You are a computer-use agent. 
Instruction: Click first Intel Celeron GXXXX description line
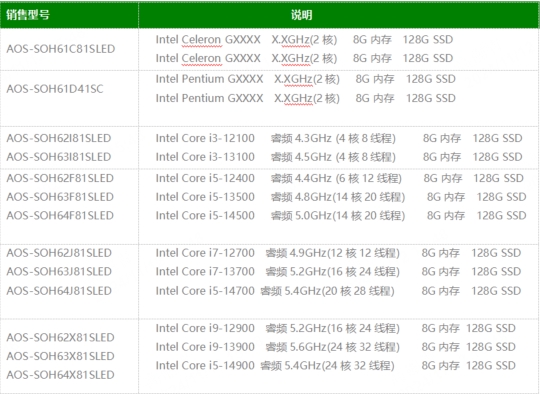click(304, 40)
